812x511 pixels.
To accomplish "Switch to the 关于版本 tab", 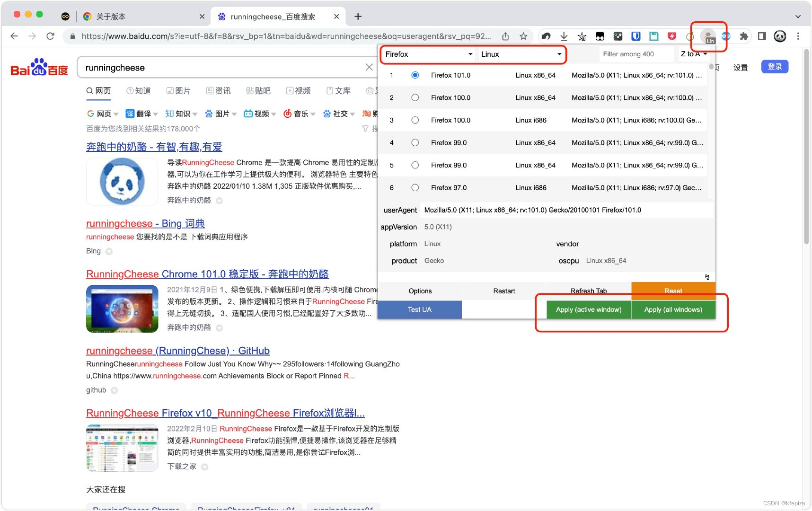I will (143, 17).
